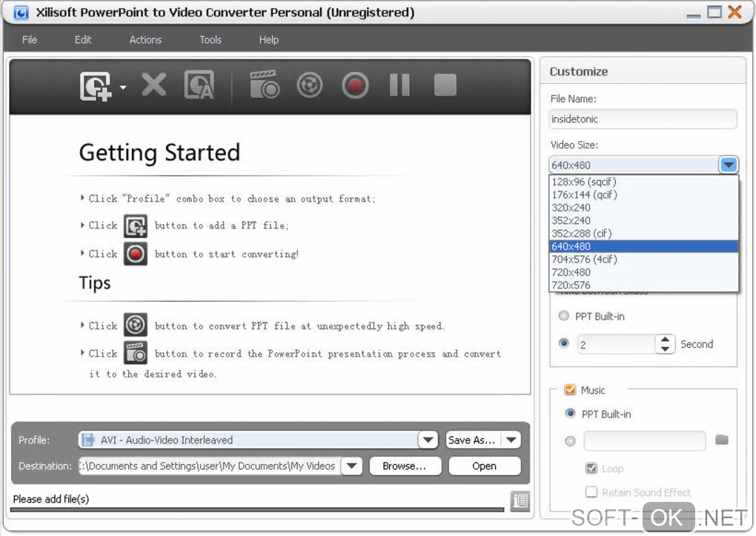Toggle the Loop checkbox
The image size is (756, 536).
(591, 468)
